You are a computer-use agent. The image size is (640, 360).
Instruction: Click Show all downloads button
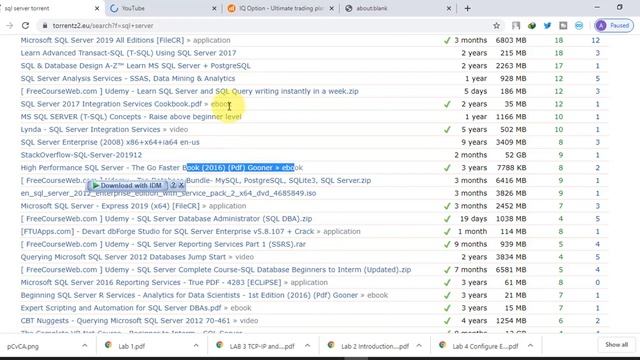coord(616,345)
